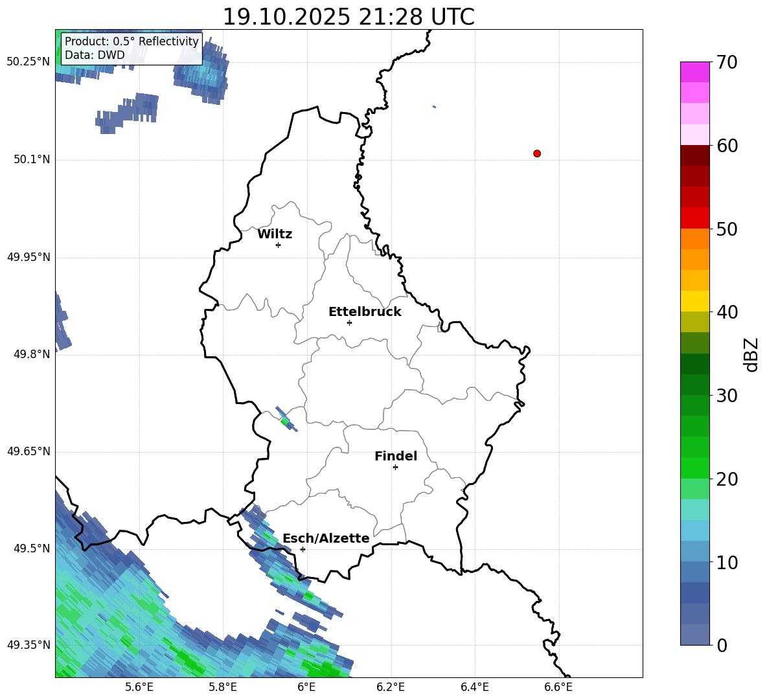Viewport: 767px width, 700px height.
Task: Click the dark red colorbar segment below 60
Action: click(x=695, y=155)
